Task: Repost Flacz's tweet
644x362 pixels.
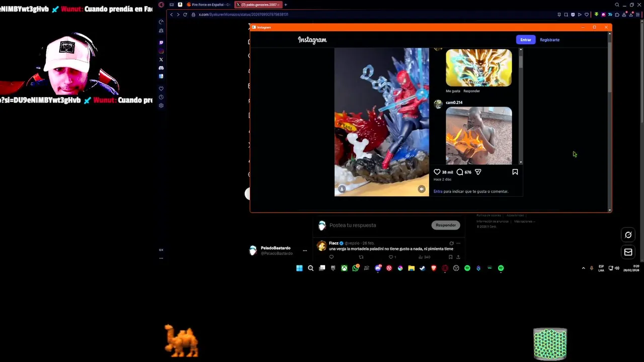Action: tap(361, 257)
